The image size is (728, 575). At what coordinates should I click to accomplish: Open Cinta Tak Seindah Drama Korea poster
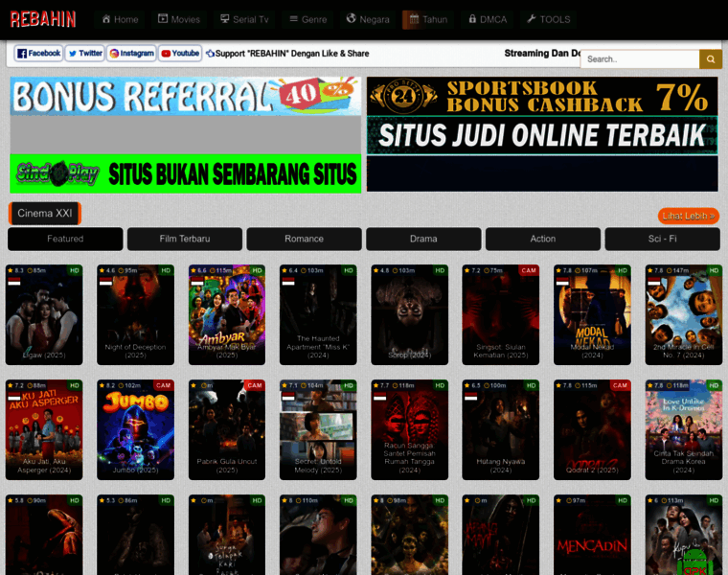(683, 430)
